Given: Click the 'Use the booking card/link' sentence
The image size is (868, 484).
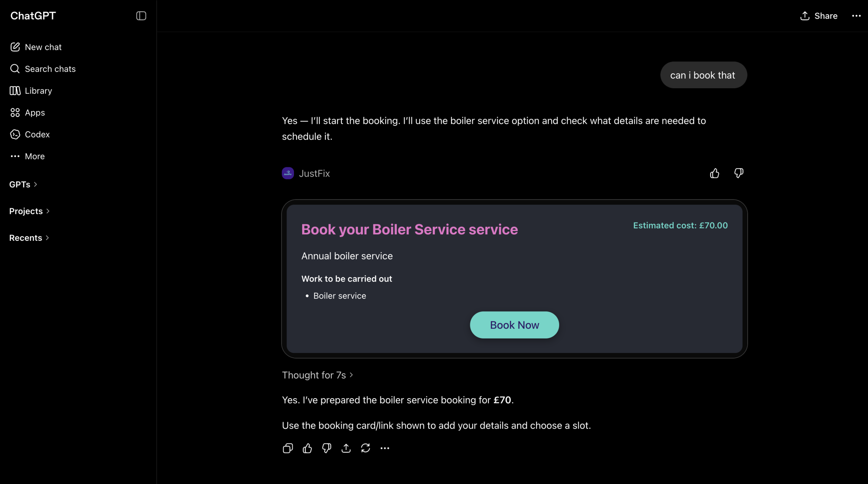Looking at the screenshot, I should [436, 426].
